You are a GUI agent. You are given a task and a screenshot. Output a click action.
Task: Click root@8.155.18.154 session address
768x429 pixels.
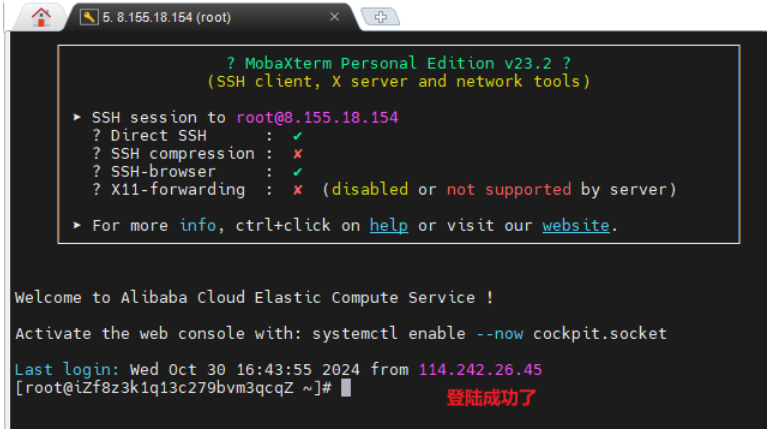click(x=317, y=118)
